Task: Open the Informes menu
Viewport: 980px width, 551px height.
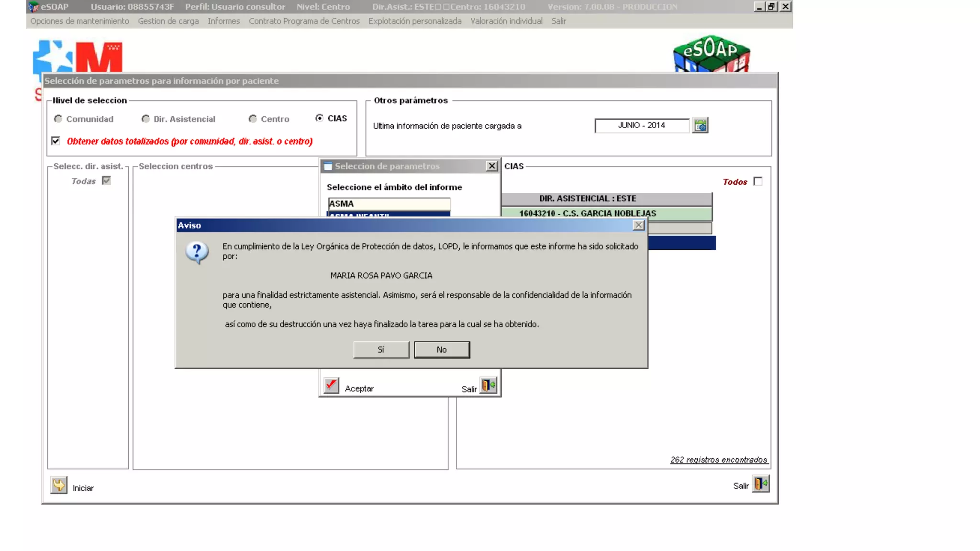Action: click(x=223, y=21)
